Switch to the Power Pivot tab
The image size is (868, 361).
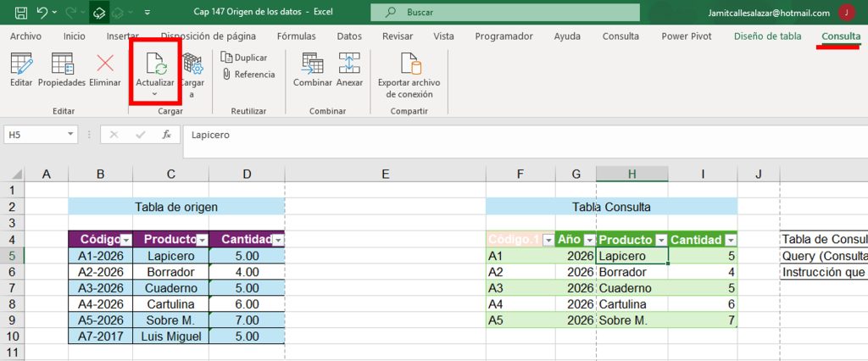tap(687, 36)
